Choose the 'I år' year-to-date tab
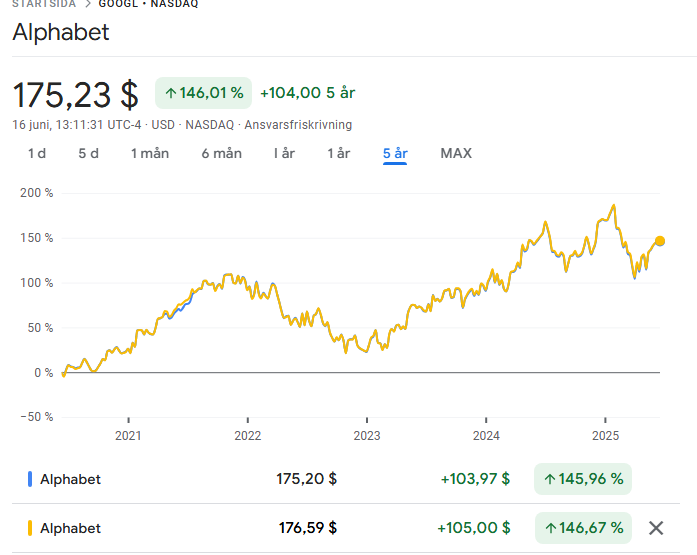 point(284,153)
